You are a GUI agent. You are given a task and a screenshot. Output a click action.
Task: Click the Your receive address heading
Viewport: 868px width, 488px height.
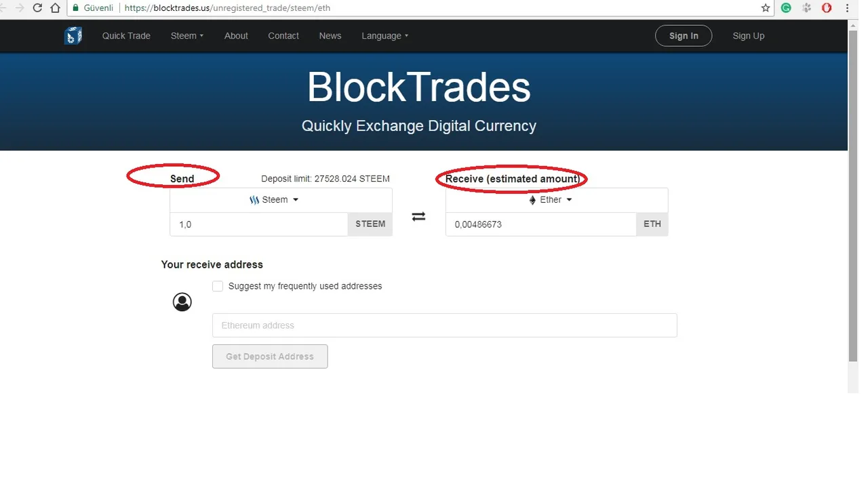[x=212, y=264]
